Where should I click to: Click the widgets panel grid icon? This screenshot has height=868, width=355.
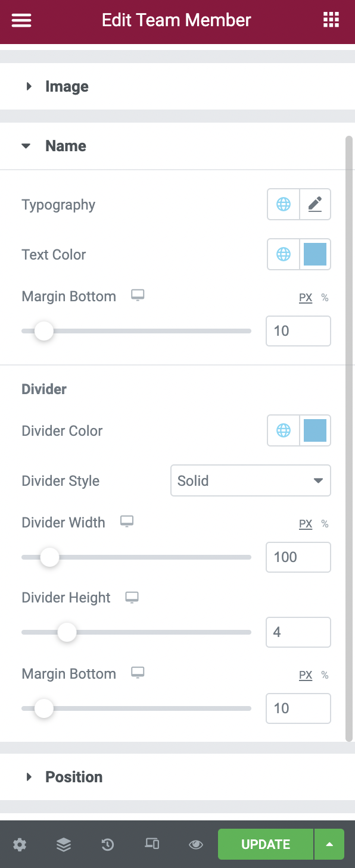331,20
